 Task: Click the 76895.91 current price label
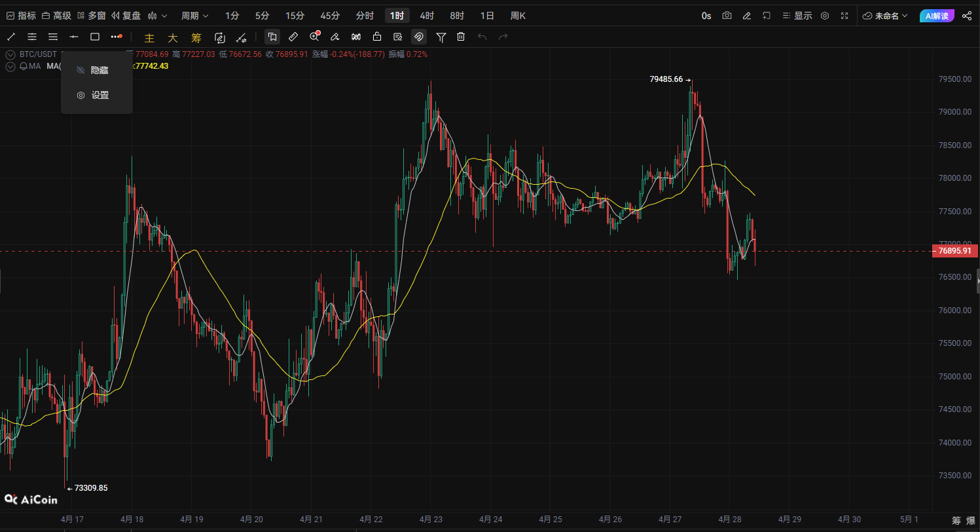955,251
